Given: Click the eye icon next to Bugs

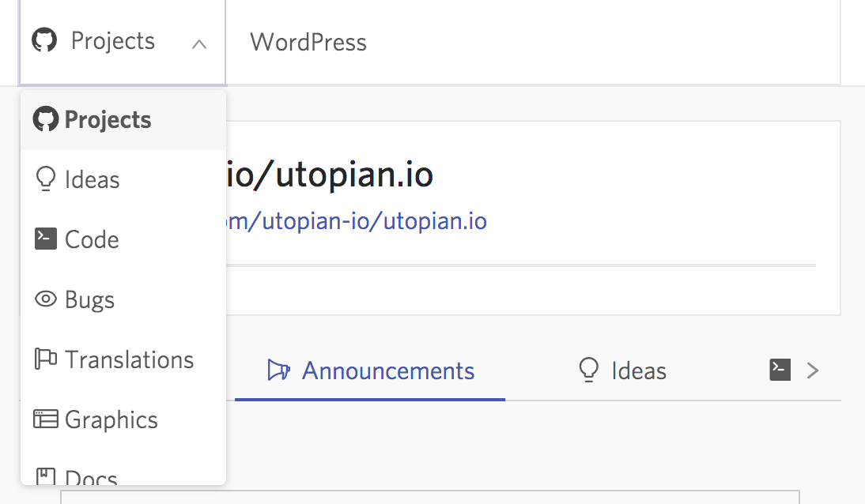Looking at the screenshot, I should pyautogui.click(x=46, y=299).
